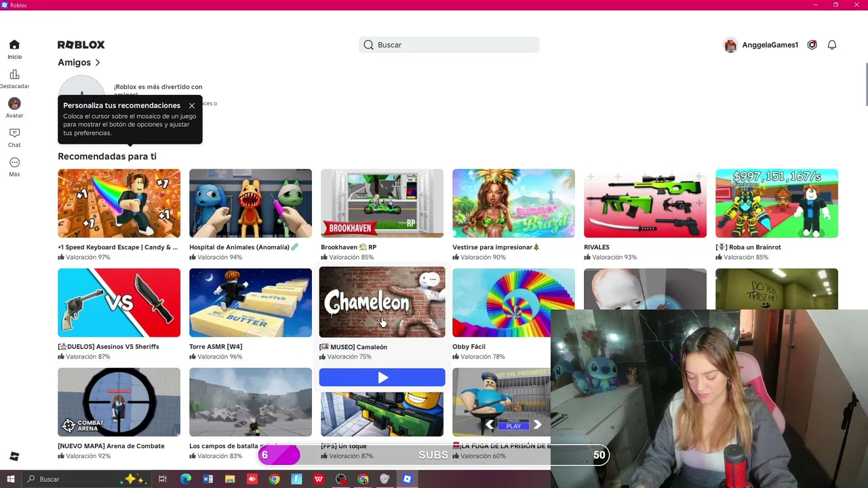
Task: Open +1 Speed Keyboard Escape game tile
Action: coord(119,203)
